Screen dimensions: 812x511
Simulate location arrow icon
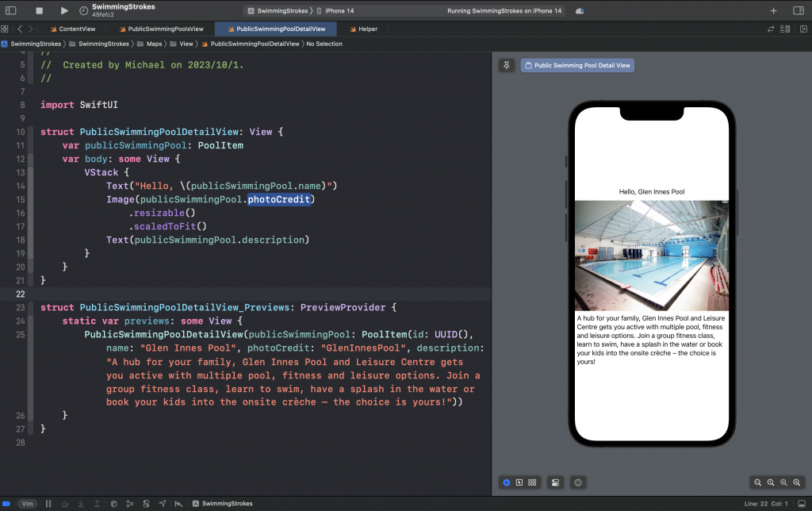pyautogui.click(x=163, y=504)
